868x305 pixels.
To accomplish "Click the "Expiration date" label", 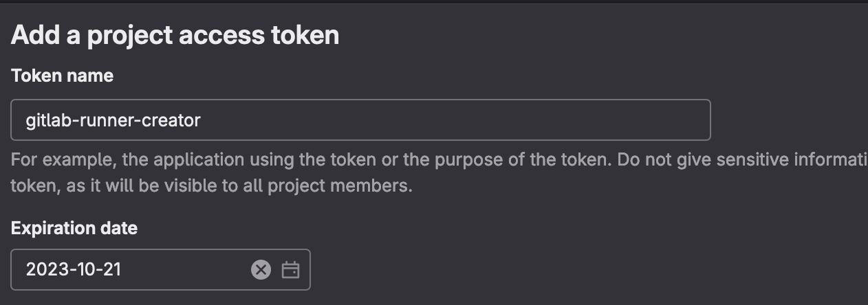I will coord(74,228).
